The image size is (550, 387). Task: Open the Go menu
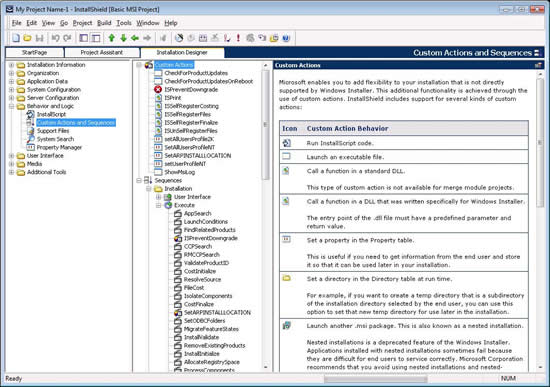click(x=64, y=23)
